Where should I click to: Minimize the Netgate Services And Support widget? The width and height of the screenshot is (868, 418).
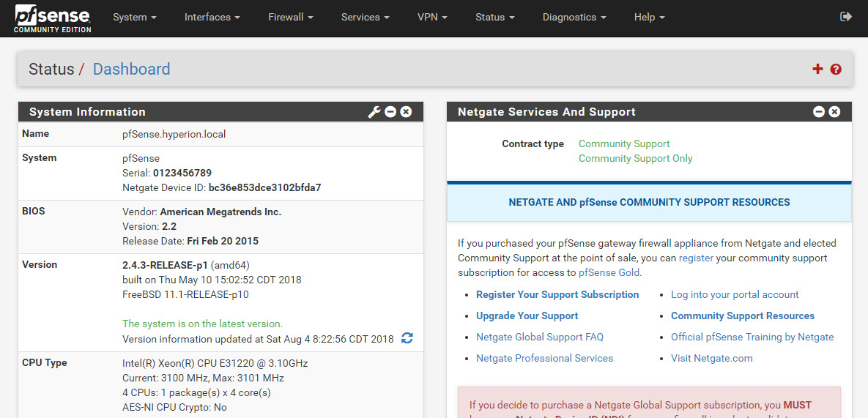(819, 112)
